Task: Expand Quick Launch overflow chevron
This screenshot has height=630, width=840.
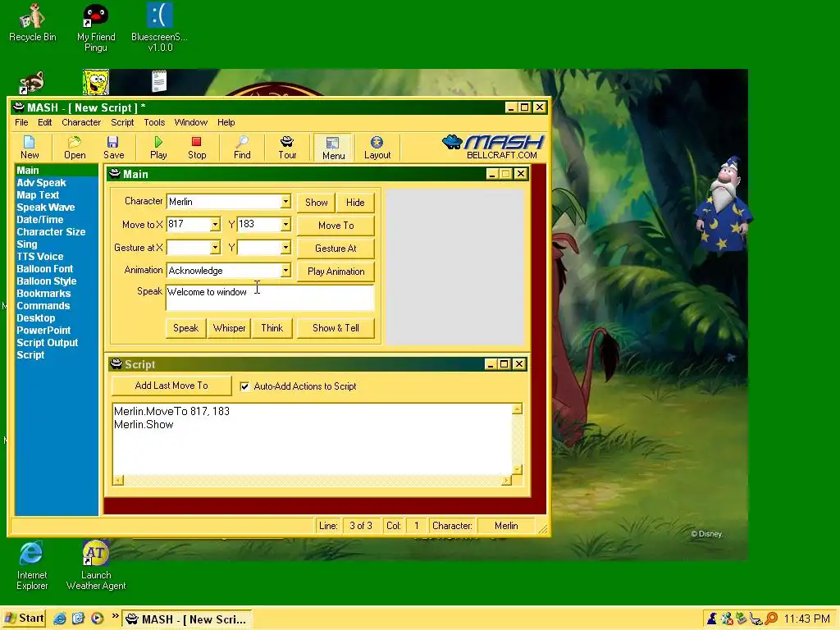Action: tap(115, 616)
